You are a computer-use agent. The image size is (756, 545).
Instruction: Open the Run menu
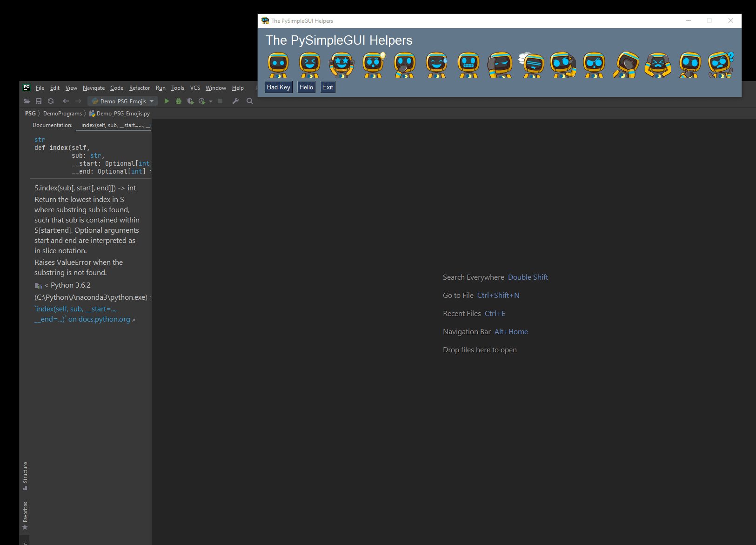click(161, 88)
